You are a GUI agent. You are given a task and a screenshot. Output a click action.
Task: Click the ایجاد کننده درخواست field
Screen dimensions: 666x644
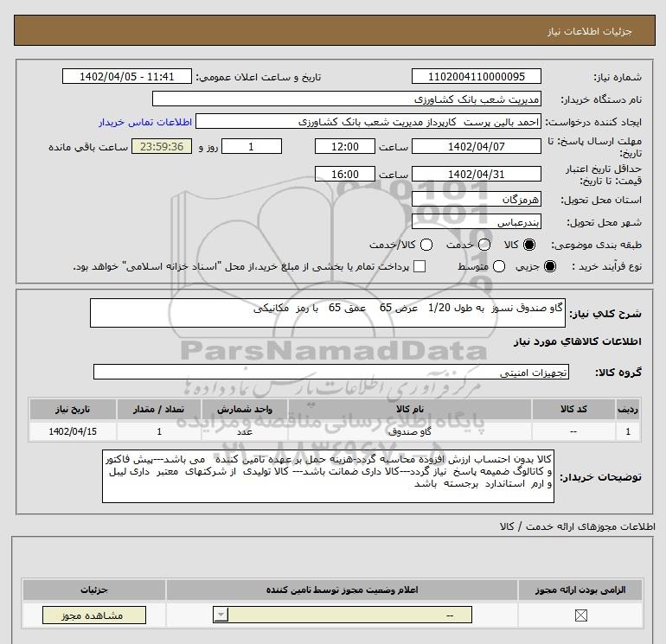[x=368, y=122]
